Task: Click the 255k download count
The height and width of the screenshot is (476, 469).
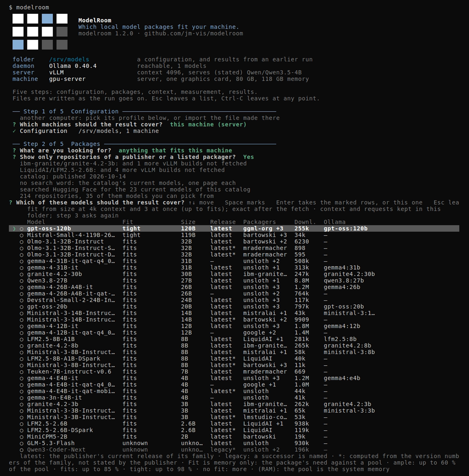Action: (x=302, y=229)
